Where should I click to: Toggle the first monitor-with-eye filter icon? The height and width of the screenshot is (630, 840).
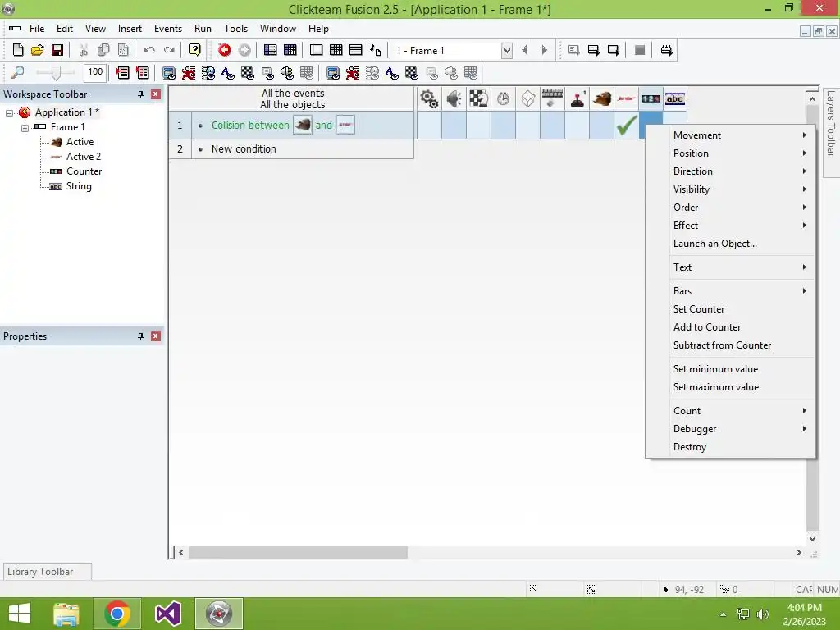click(x=169, y=73)
